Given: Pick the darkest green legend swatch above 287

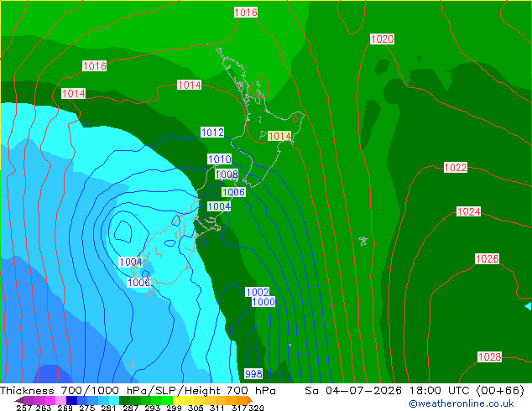Looking at the screenshot, I should coord(124,400).
